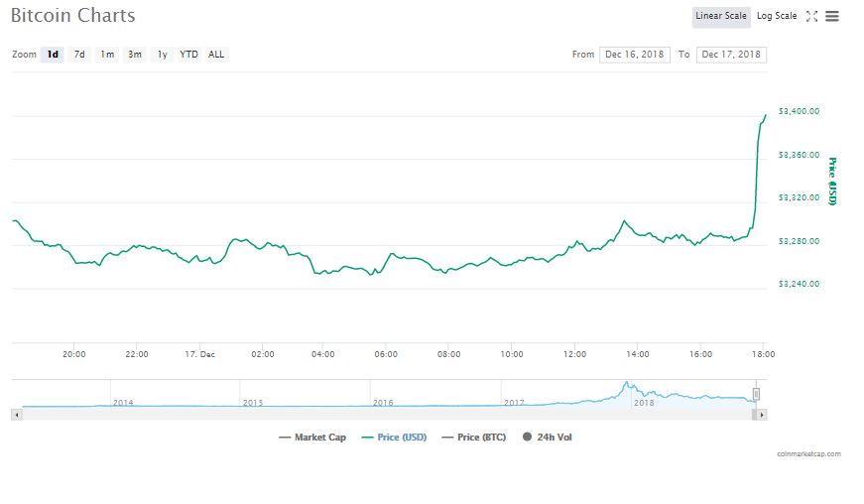Click the navigator horizontal scrollbar track
This screenshot has height=504, width=864.
point(388,415)
